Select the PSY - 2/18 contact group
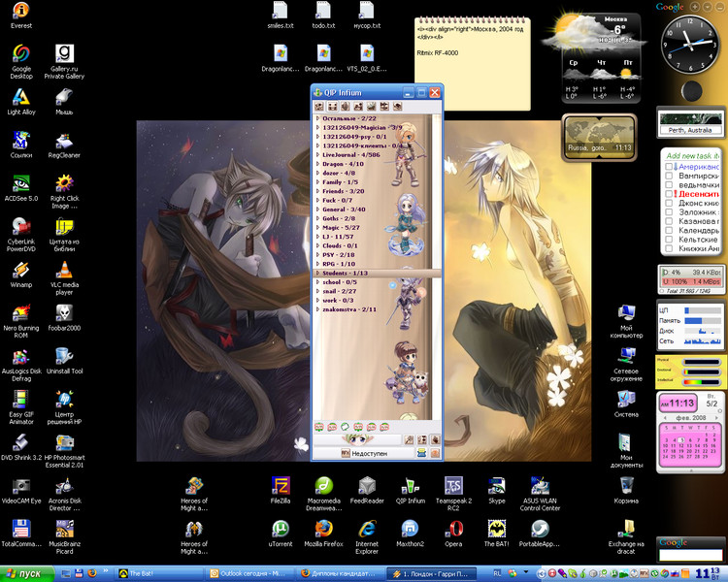Screen dimensions: 728x582 pyautogui.click(x=377, y=255)
